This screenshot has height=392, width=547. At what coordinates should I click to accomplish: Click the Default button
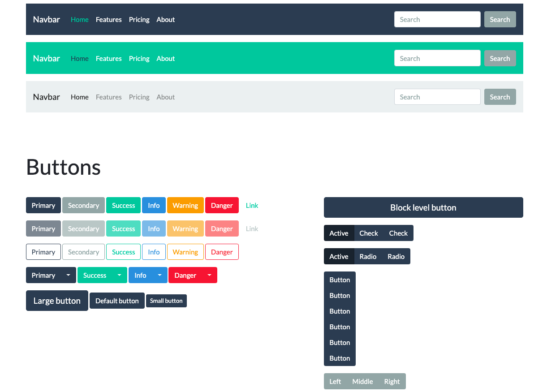117,301
